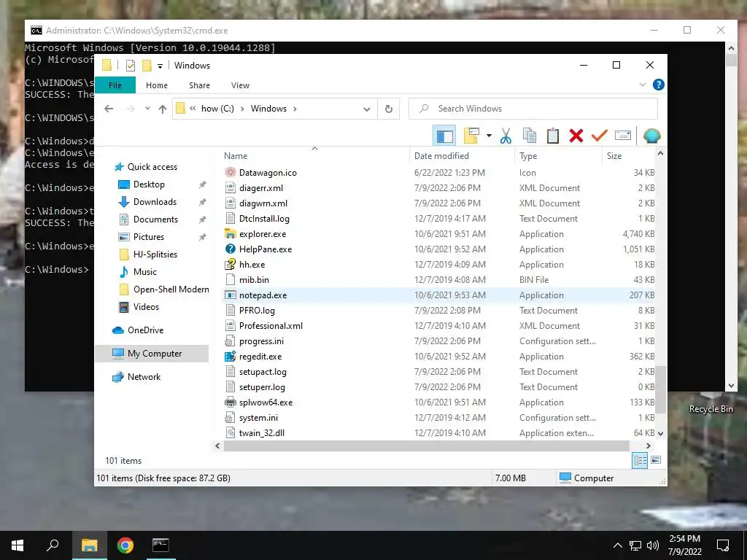747x560 pixels.
Task: Click the Copy toolbar icon
Action: coord(530,136)
